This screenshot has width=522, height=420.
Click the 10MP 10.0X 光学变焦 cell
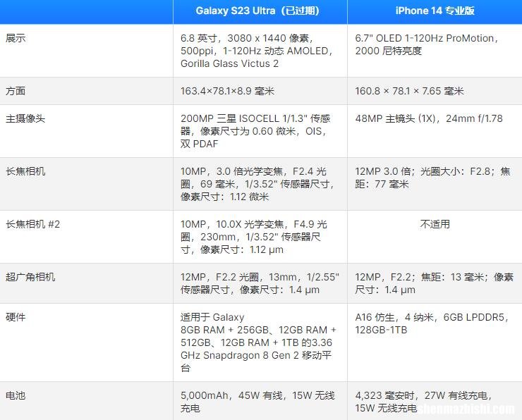pyautogui.click(x=260, y=237)
